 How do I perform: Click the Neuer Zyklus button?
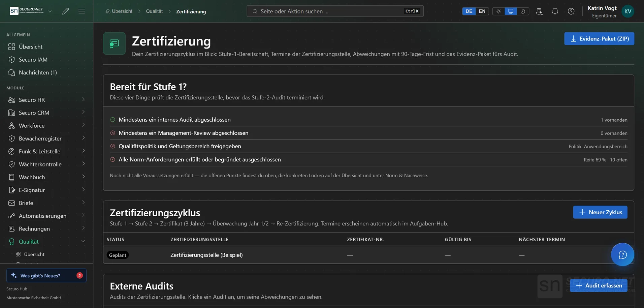click(600, 212)
